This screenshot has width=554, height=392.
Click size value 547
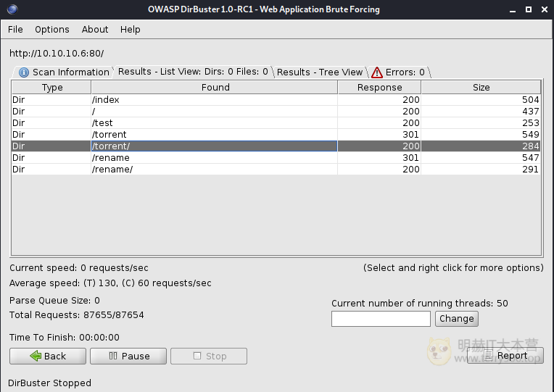coord(530,157)
